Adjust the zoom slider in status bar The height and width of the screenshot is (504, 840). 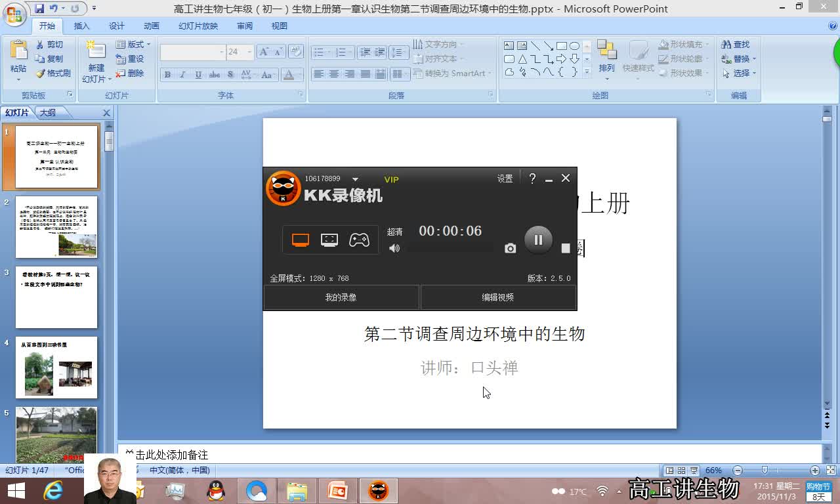[765, 471]
